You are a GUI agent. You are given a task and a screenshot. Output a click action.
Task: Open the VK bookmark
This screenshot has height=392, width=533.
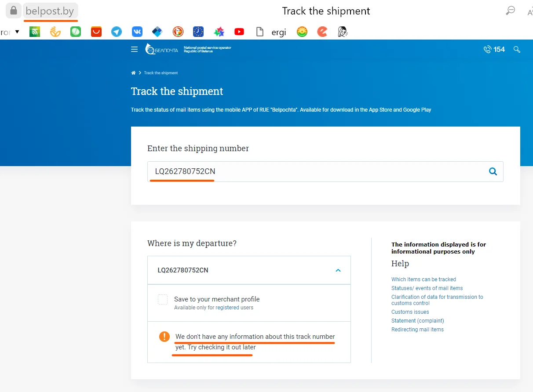(x=137, y=32)
